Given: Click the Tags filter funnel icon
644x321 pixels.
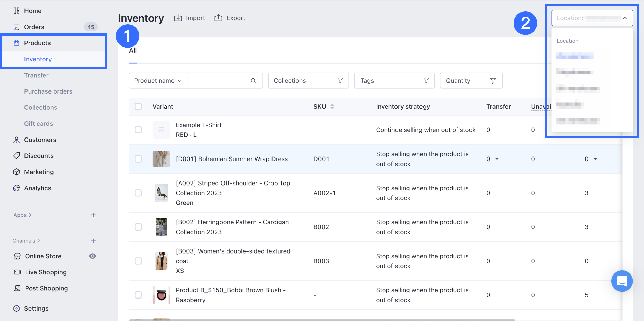Looking at the screenshot, I should [x=426, y=81].
